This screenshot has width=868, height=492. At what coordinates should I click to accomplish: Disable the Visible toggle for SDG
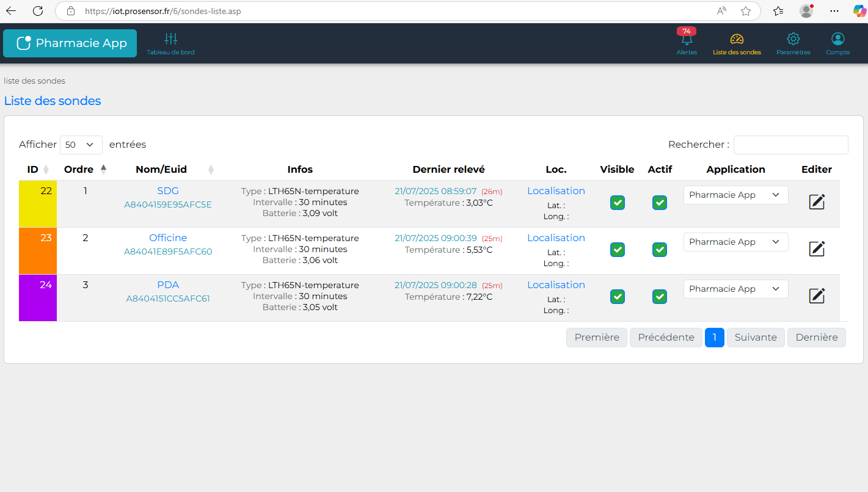pos(617,202)
